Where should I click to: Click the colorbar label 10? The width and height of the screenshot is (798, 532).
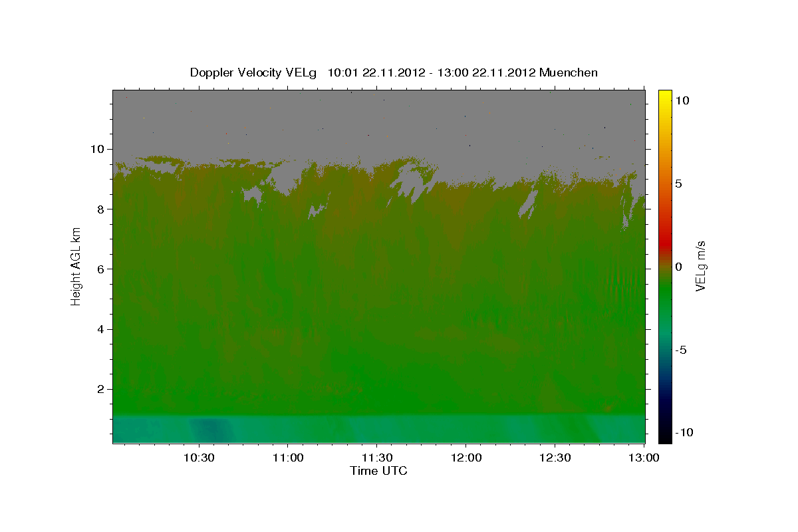coord(682,100)
